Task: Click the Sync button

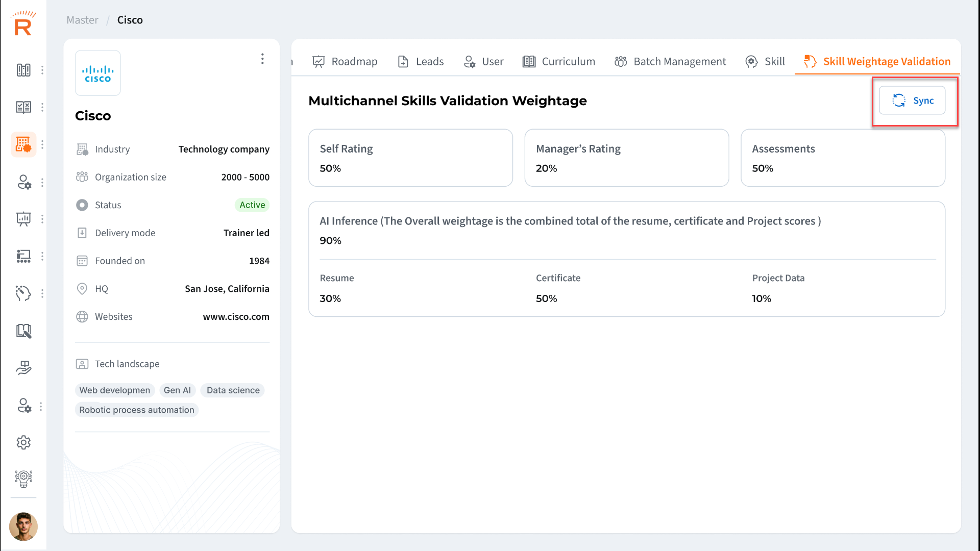Action: (912, 101)
